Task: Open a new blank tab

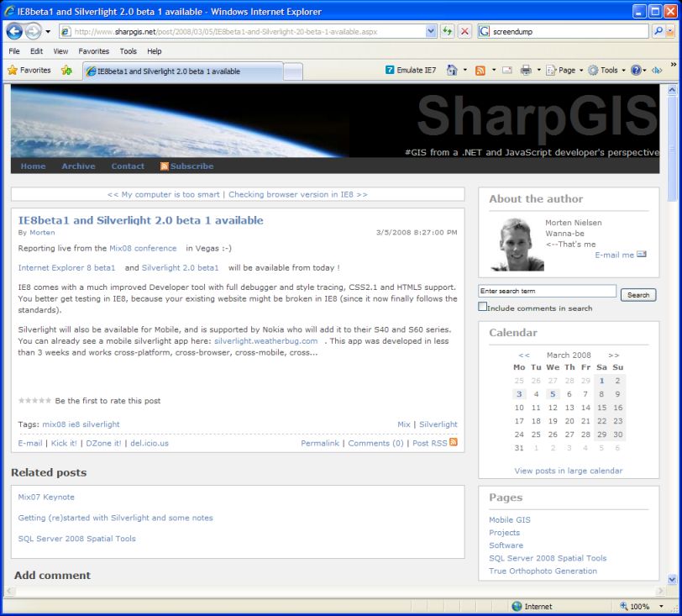Action: 293,71
